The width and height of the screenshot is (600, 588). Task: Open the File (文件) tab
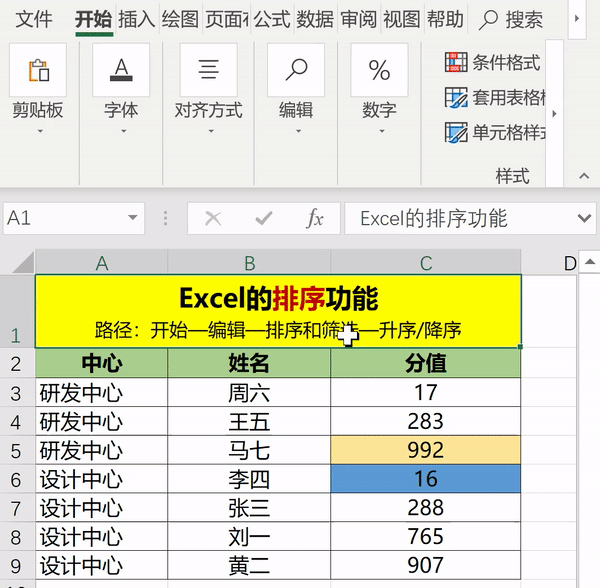[34, 19]
